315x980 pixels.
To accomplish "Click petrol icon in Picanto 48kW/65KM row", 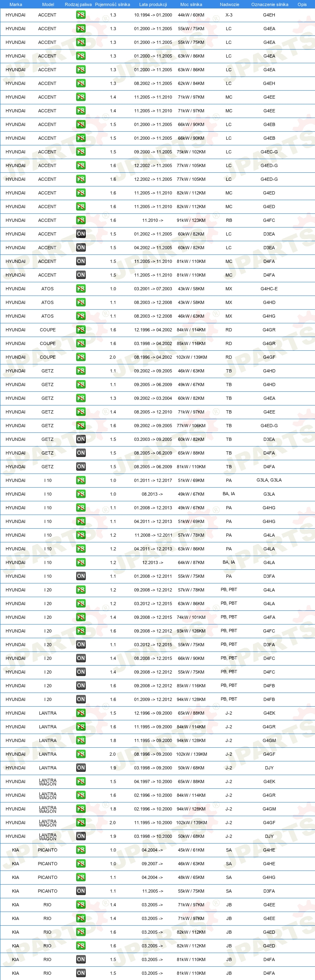I will (x=81, y=877).
